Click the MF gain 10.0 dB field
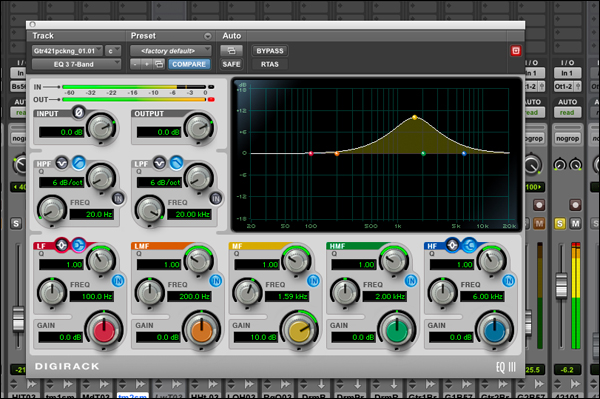The width and height of the screenshot is (600, 399). pyautogui.click(x=256, y=337)
